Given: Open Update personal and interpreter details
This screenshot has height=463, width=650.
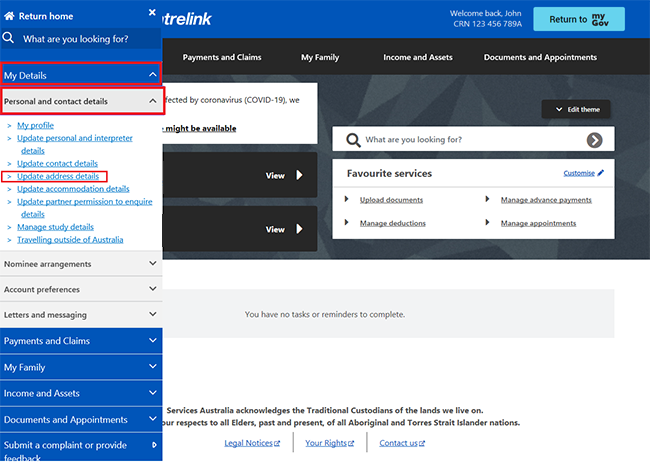Looking at the screenshot, I should click(x=75, y=144).
